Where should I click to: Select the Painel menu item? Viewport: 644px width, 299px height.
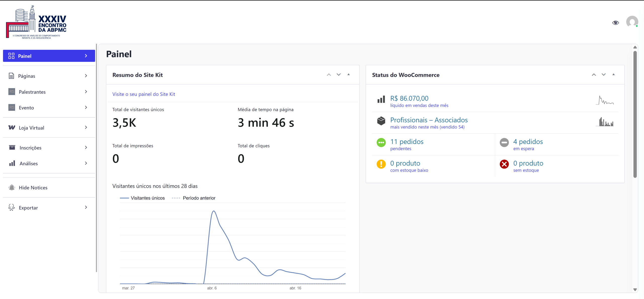pos(49,56)
